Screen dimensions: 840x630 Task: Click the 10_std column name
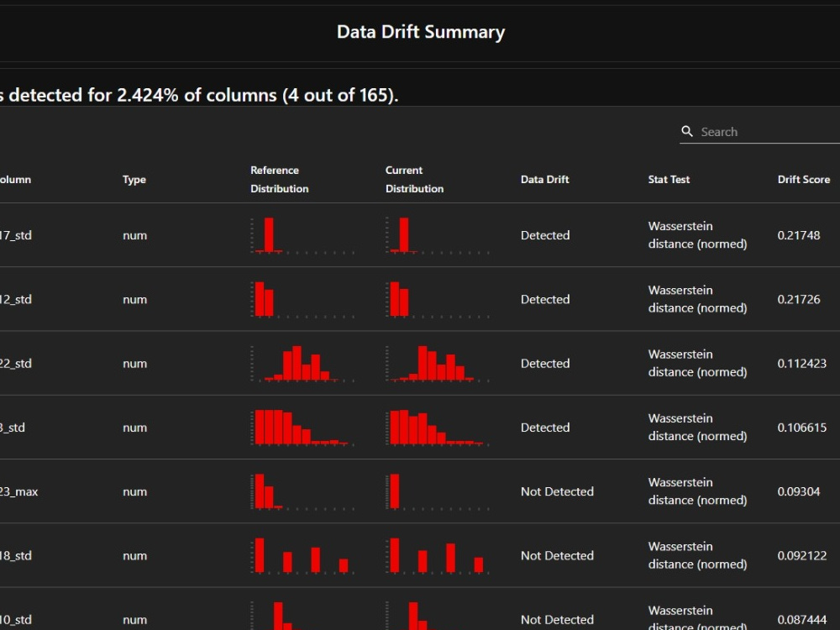click(x=15, y=620)
